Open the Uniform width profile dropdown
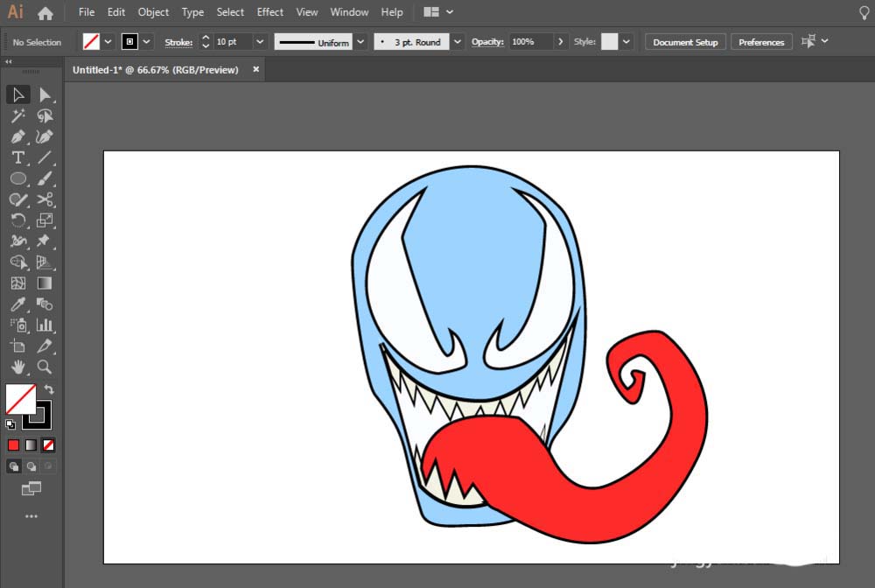Viewport: 875px width, 588px height. click(x=360, y=42)
